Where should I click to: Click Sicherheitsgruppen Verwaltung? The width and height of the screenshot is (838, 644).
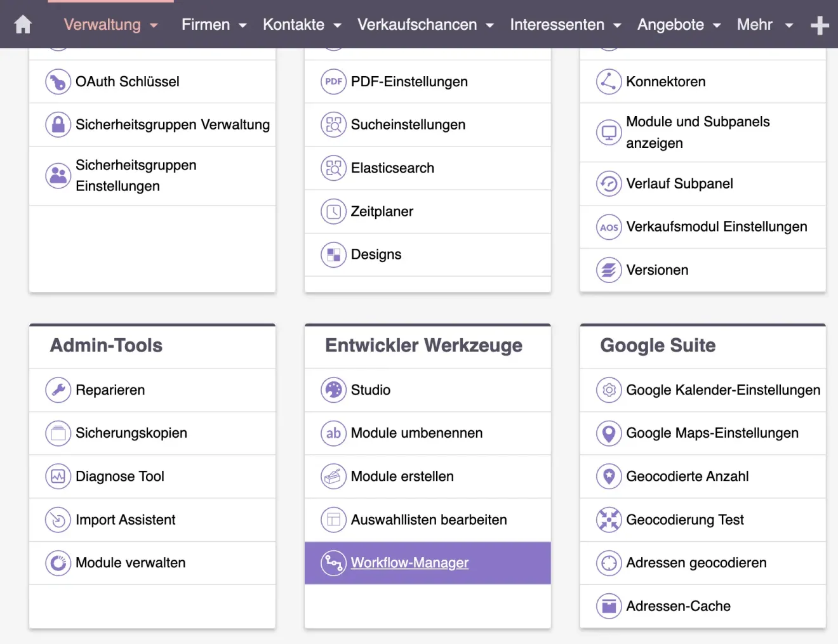pos(173,124)
